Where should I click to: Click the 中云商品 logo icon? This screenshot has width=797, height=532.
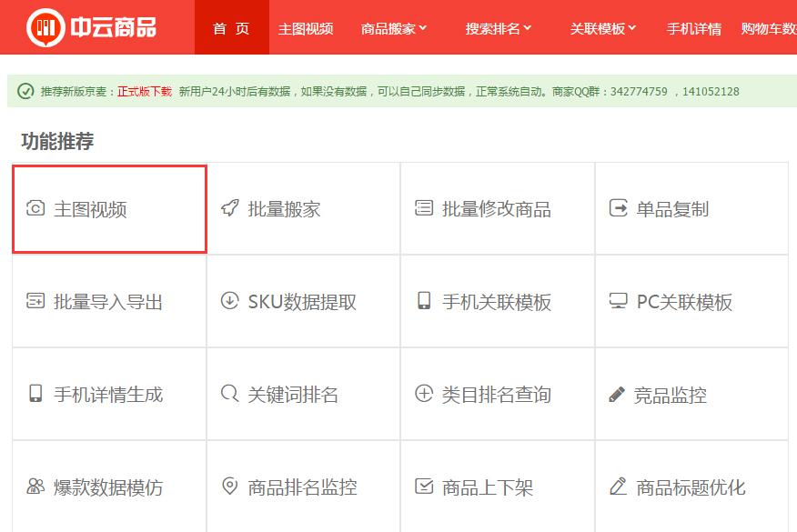[x=45, y=27]
